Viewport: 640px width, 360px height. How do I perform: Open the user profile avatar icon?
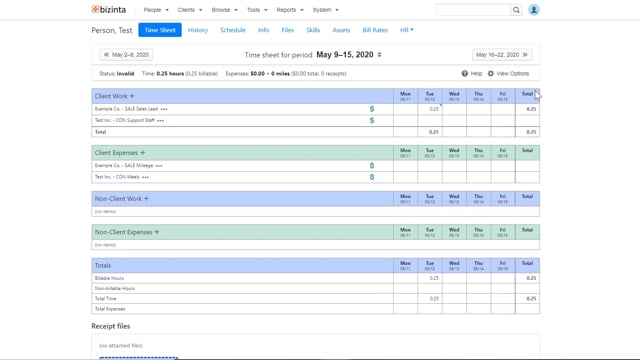(x=533, y=10)
